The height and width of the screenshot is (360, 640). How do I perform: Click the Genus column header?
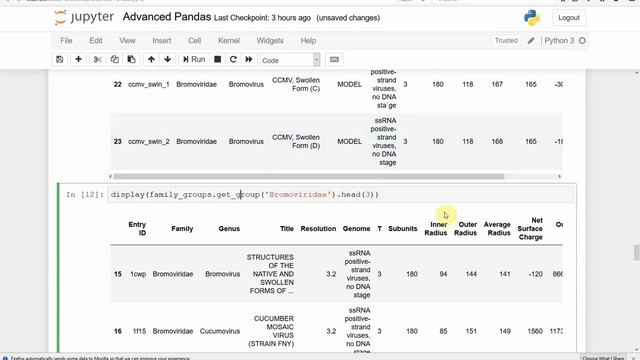coord(229,229)
